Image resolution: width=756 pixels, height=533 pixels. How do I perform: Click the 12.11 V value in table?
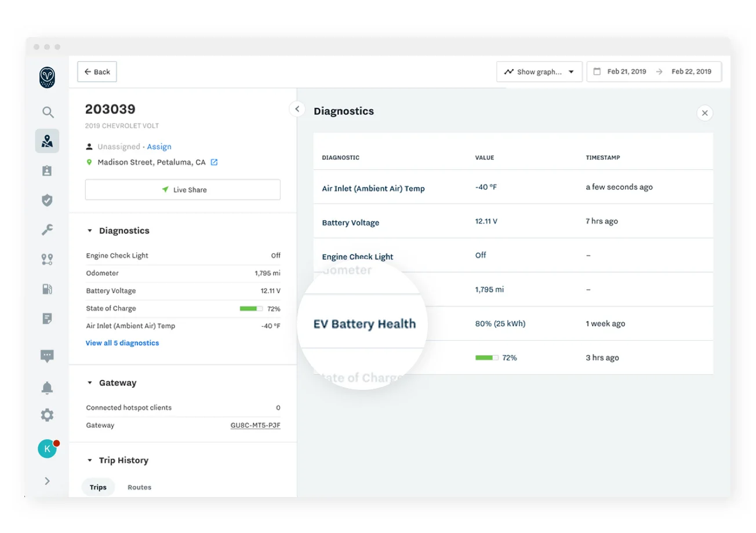tap(486, 221)
